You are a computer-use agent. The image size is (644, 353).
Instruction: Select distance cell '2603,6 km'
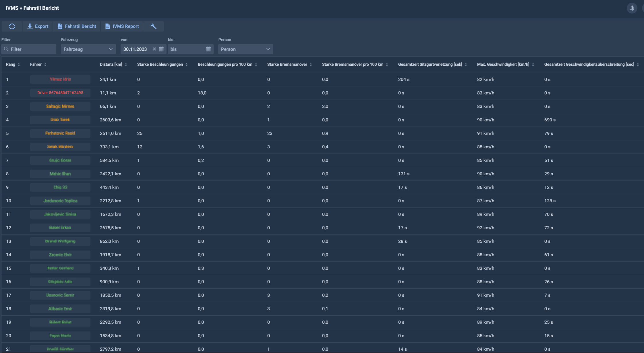coord(111,120)
